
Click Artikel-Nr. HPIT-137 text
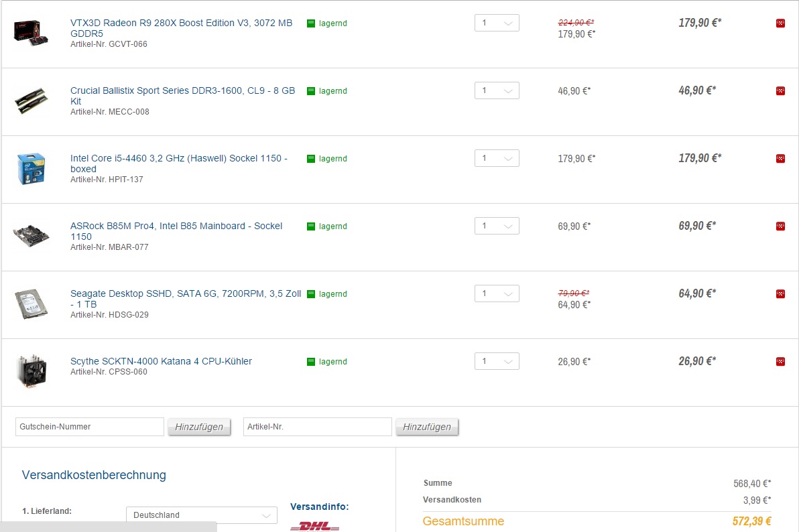coord(107,180)
